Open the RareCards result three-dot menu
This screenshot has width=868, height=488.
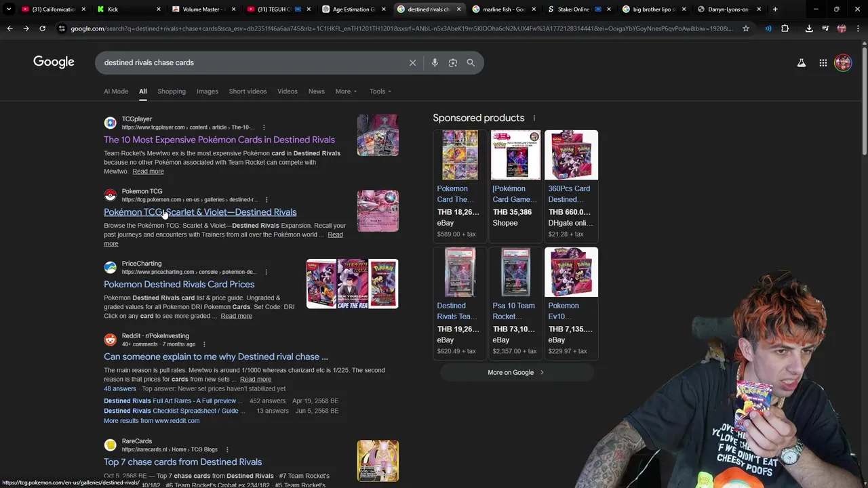227,449
